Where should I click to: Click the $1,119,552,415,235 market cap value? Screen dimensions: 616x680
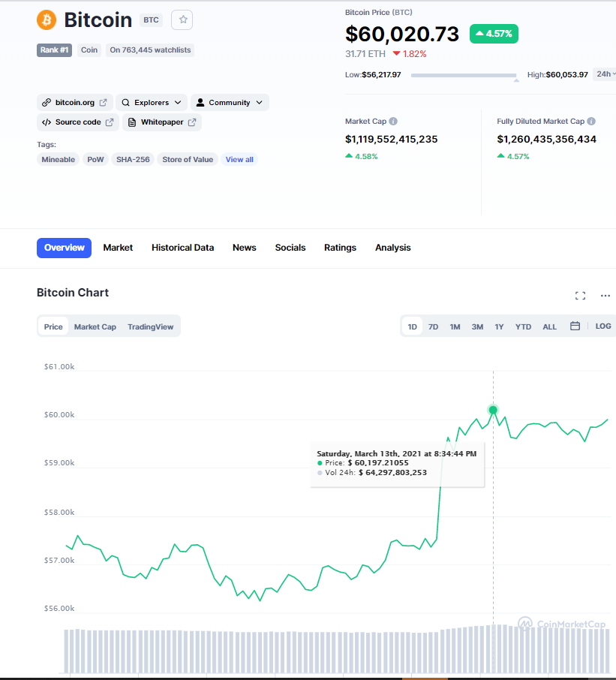click(x=392, y=139)
